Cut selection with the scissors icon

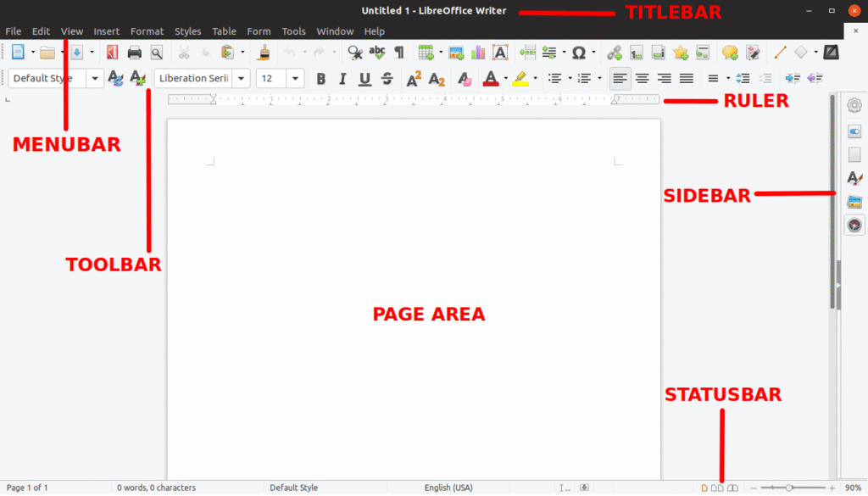(x=184, y=53)
